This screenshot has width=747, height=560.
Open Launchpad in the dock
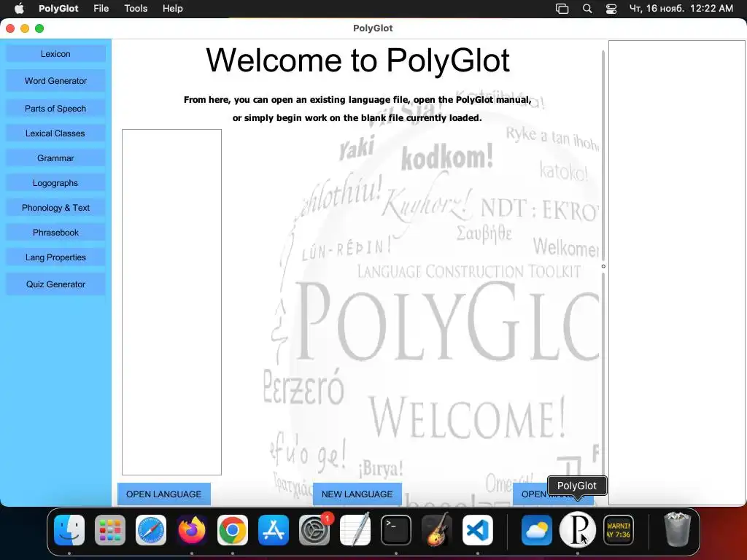[x=110, y=530]
